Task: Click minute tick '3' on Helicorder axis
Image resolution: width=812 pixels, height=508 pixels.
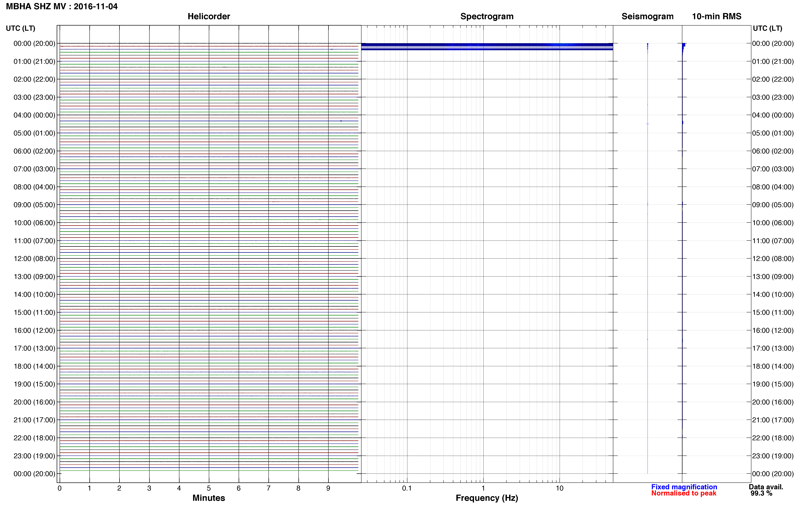Action: (149, 488)
